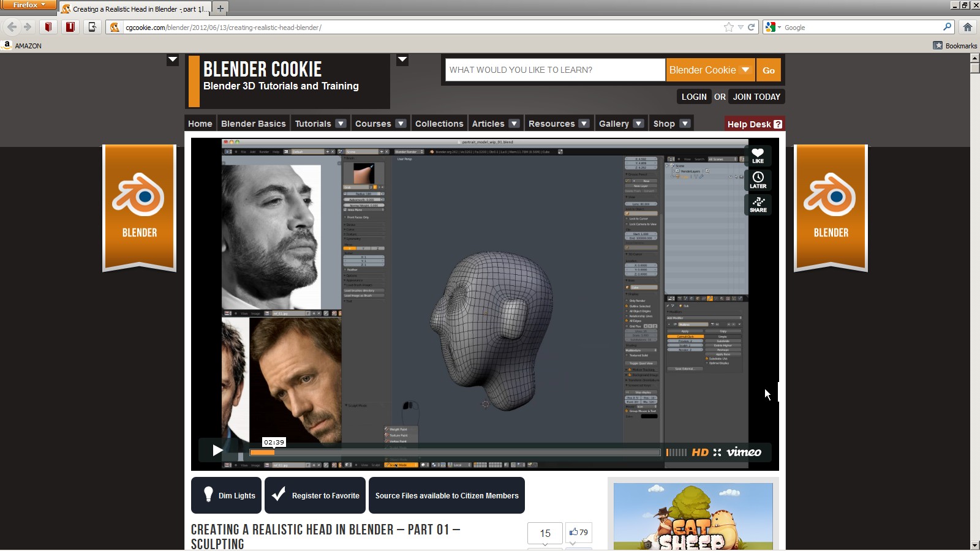The width and height of the screenshot is (980, 551).
Task: Open the Tutorials nav label
Action: coord(313,123)
